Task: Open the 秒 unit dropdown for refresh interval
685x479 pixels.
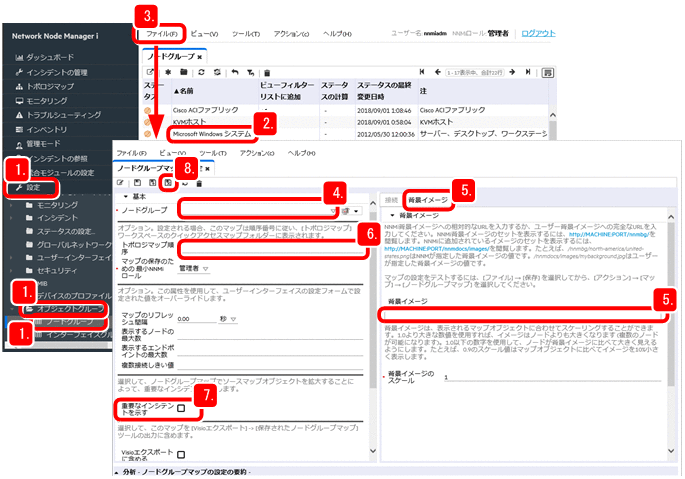Action: click(228, 319)
